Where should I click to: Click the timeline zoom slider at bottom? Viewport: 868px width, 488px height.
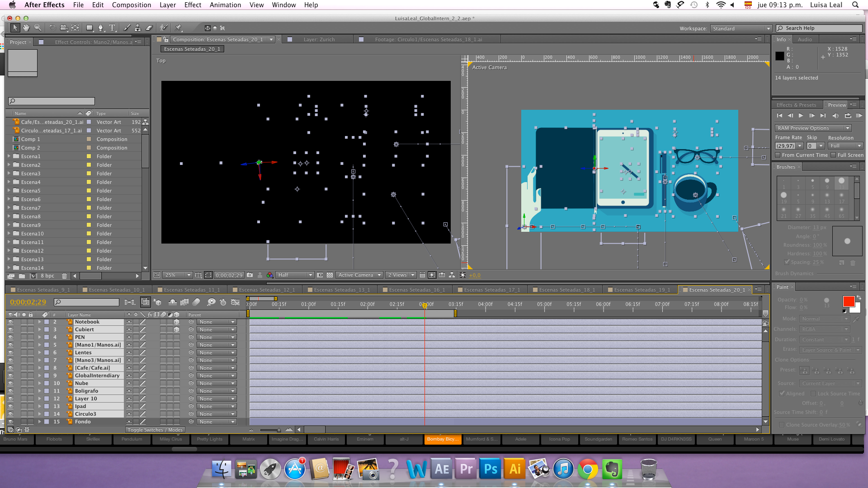pyautogui.click(x=270, y=430)
